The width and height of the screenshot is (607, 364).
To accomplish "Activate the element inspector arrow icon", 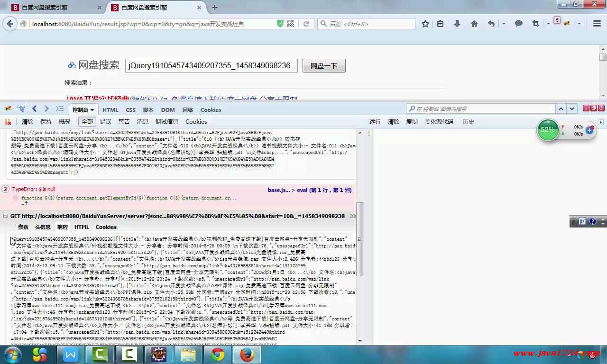I will 21,109.
